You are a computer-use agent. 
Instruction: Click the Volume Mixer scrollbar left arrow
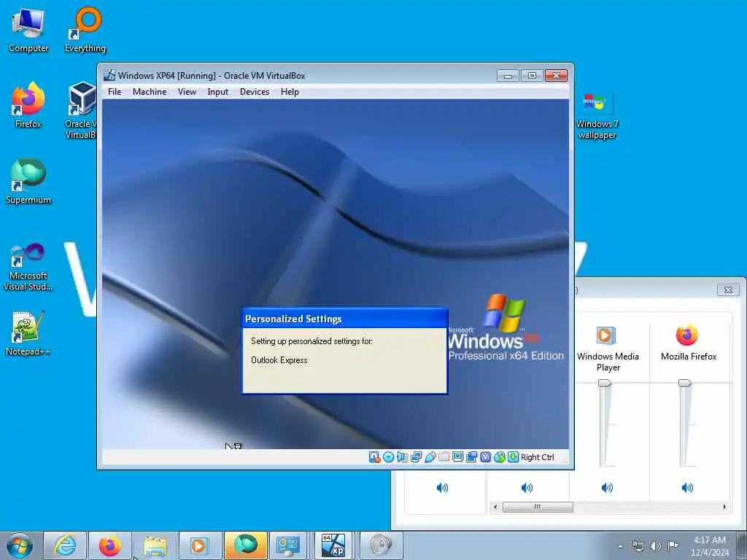[x=495, y=507]
